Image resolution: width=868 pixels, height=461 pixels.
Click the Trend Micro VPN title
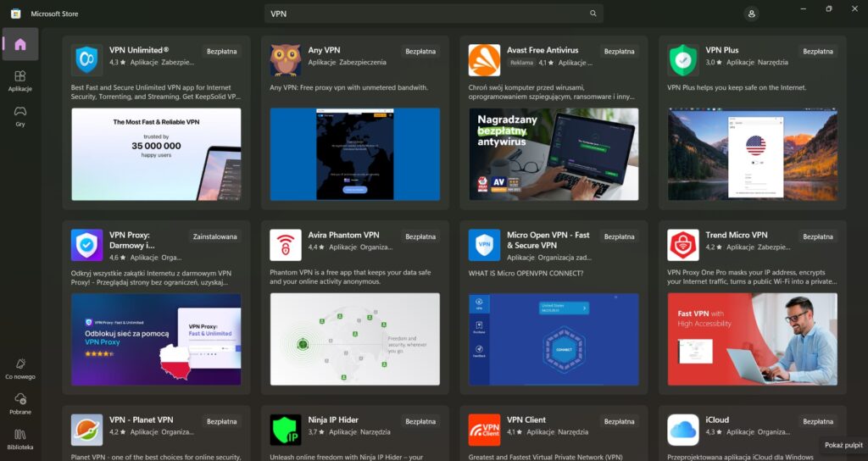click(x=737, y=235)
